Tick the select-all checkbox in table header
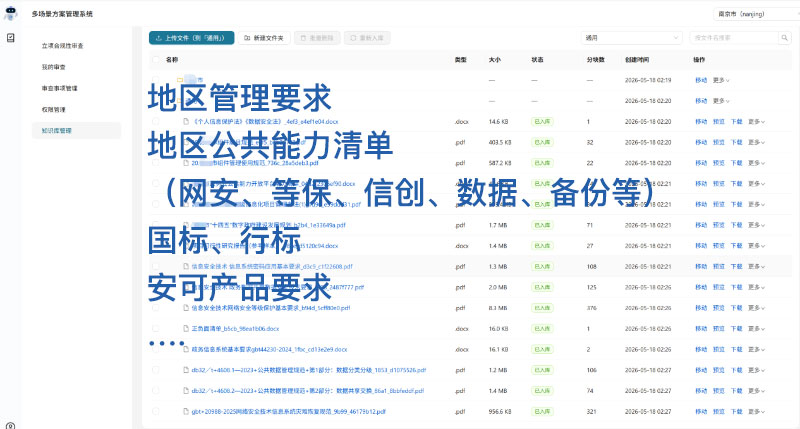Screen dimensions: 800x429 [x=156, y=60]
